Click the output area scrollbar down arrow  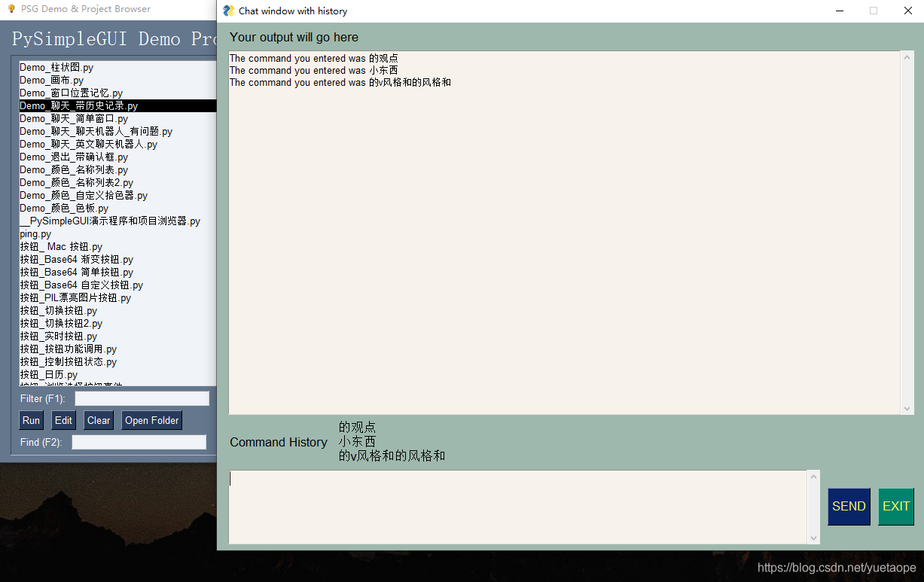point(907,408)
